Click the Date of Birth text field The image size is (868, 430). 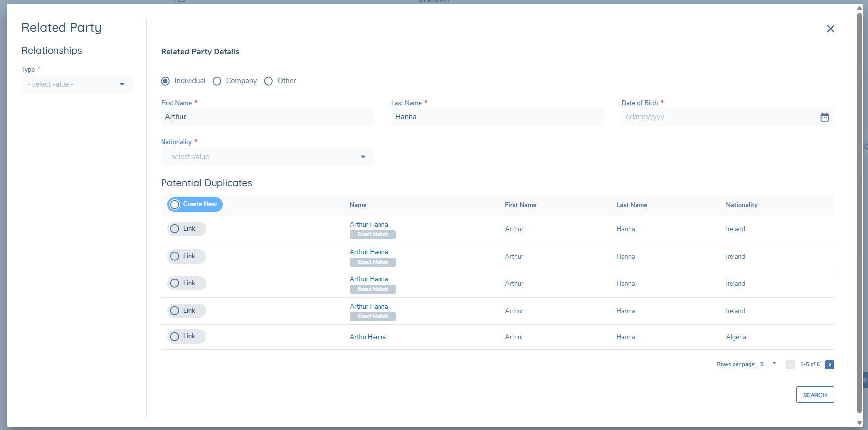tap(718, 117)
